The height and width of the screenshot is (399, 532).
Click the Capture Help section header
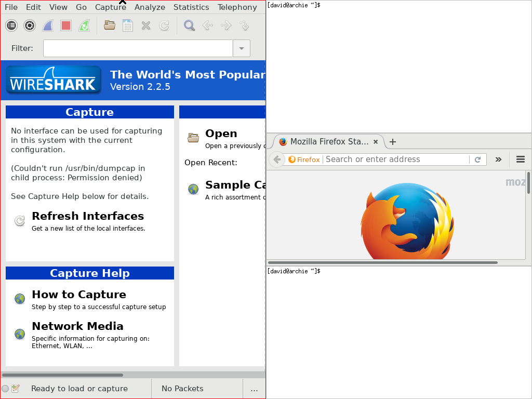[x=90, y=273]
